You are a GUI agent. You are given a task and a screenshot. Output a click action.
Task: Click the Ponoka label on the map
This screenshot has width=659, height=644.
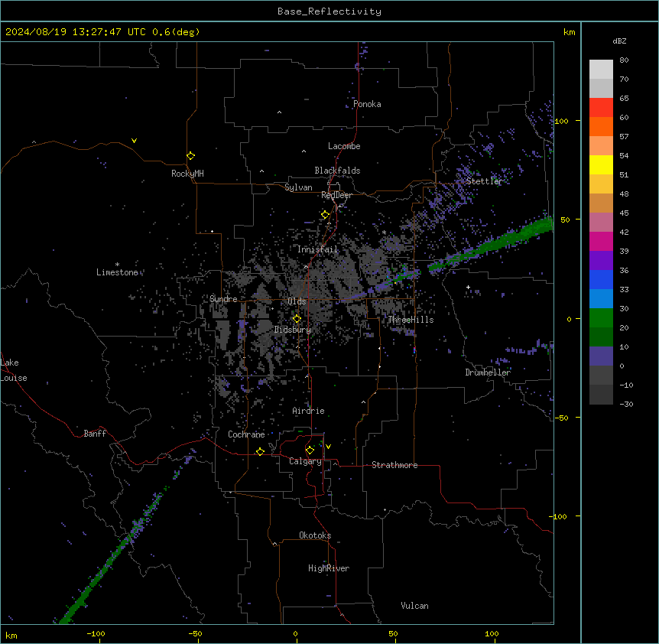[367, 104]
